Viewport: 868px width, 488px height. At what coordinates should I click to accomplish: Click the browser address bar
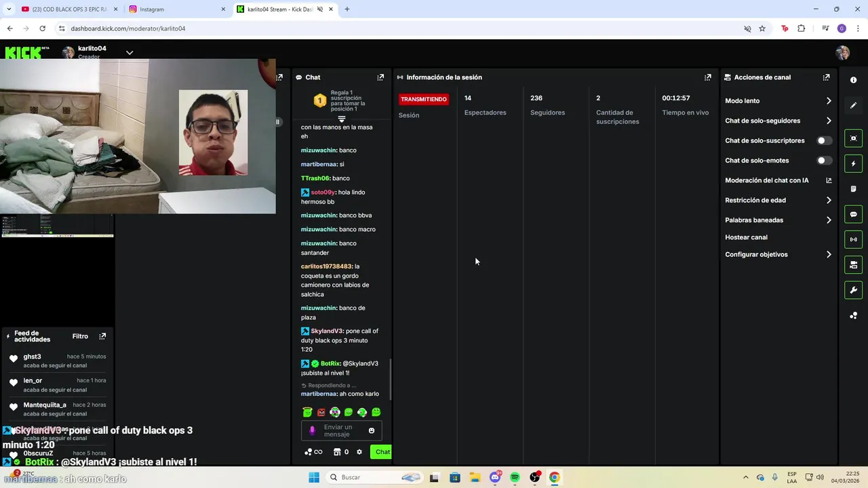(x=400, y=28)
